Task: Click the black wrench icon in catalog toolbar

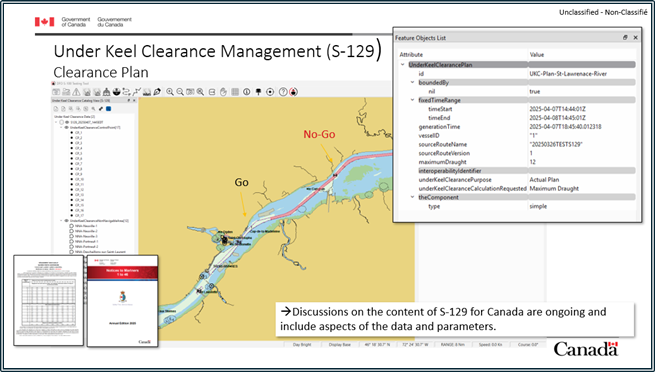Action: point(101,109)
